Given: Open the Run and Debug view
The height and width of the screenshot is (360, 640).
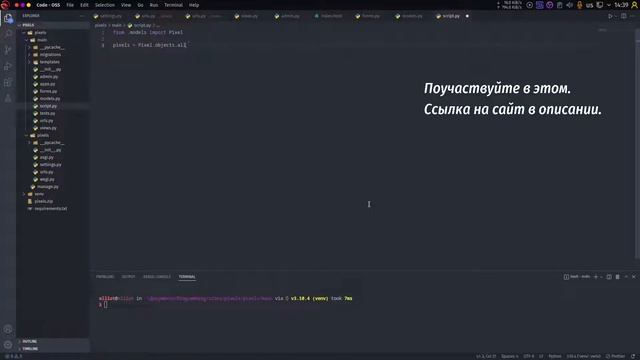Looking at the screenshot, I should coord(8,66).
